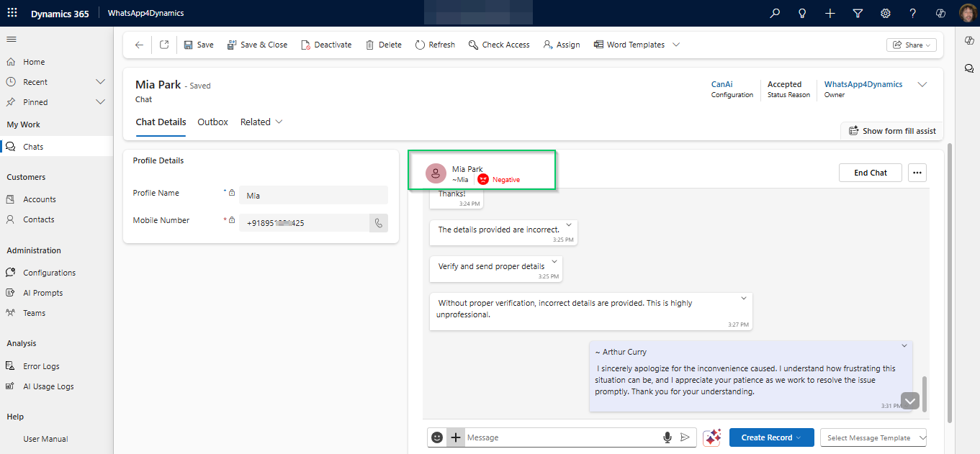Screen dimensions: 980x454
Task: Switch to the Outbox tab
Action: 212,122
